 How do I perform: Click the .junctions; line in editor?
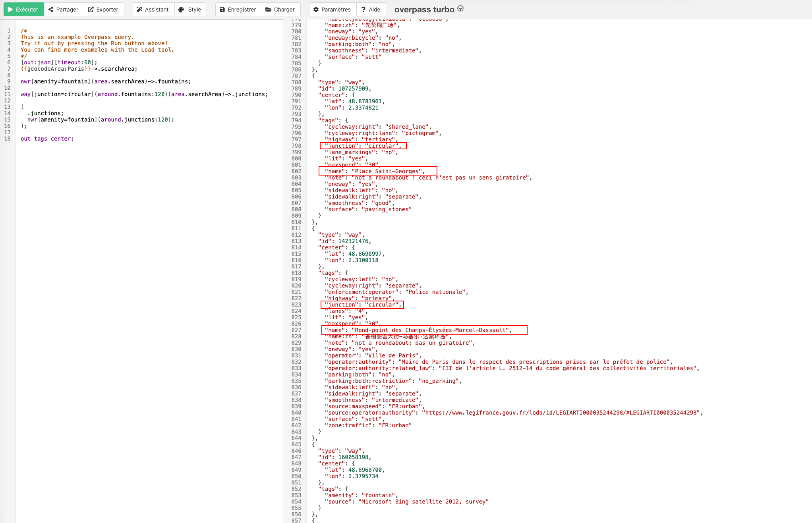click(x=45, y=113)
